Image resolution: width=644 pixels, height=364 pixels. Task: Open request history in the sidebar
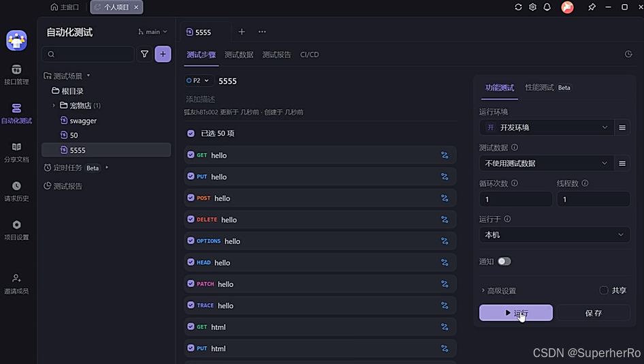16,192
